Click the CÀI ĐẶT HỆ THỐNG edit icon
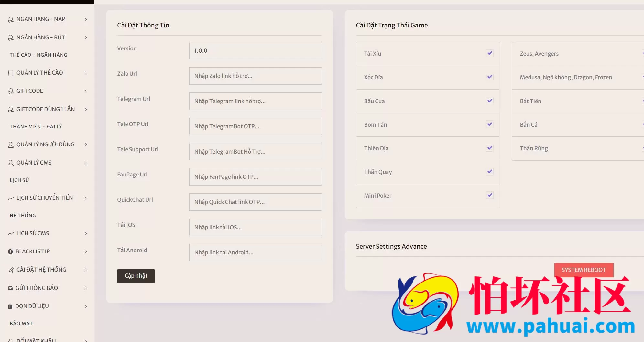Screen dimensions: 644x342 click(11, 270)
